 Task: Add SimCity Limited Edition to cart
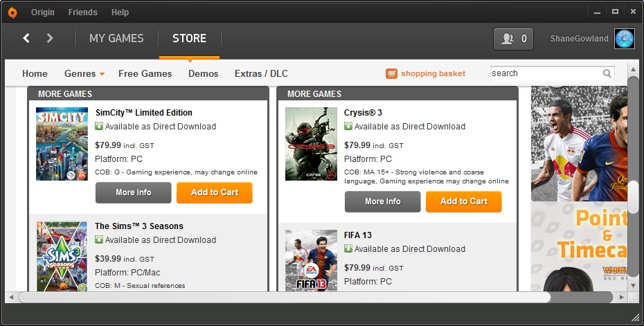[214, 192]
